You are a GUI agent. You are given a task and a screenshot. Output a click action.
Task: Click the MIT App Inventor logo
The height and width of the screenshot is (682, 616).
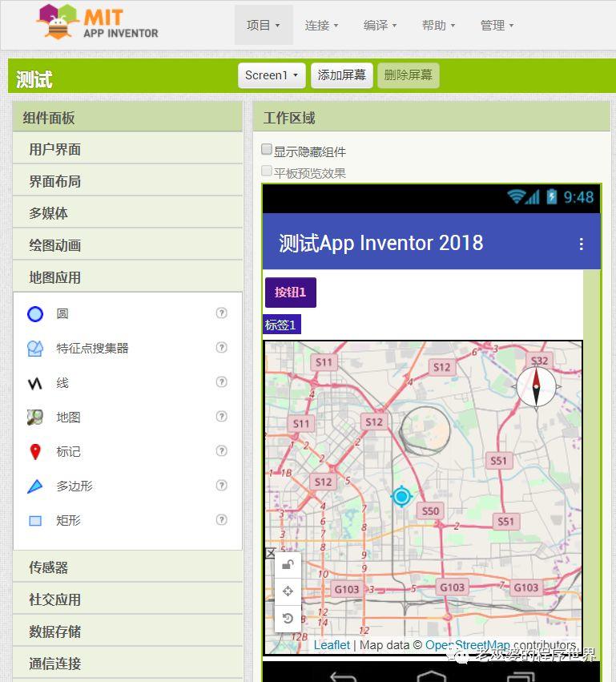pos(98,22)
